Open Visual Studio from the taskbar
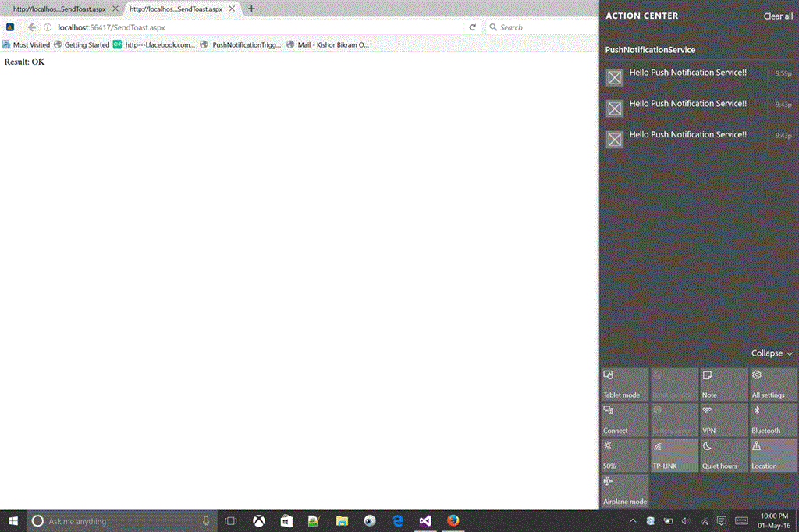The height and width of the screenshot is (532, 799). click(x=425, y=521)
